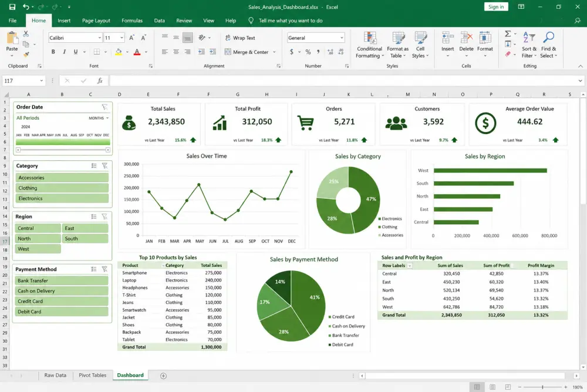Click the Clear eraser icon
587x392 pixels.
[x=508, y=55]
